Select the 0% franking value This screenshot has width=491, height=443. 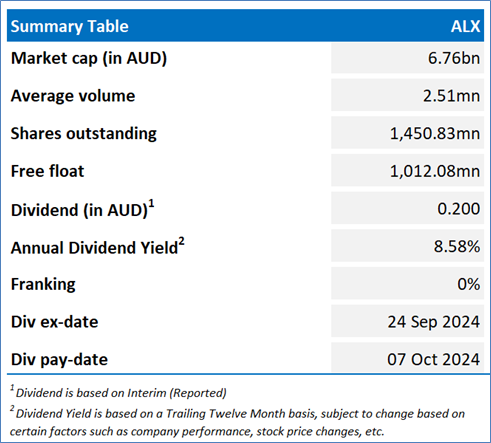[469, 284]
